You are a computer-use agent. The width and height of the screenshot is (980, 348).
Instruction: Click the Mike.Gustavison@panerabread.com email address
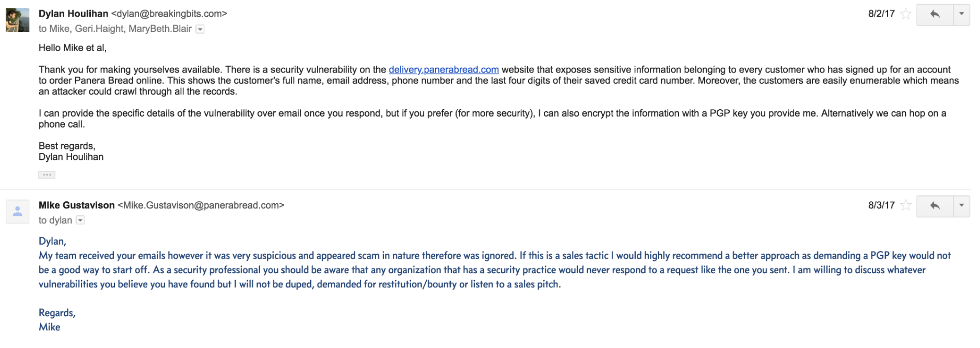(x=201, y=205)
